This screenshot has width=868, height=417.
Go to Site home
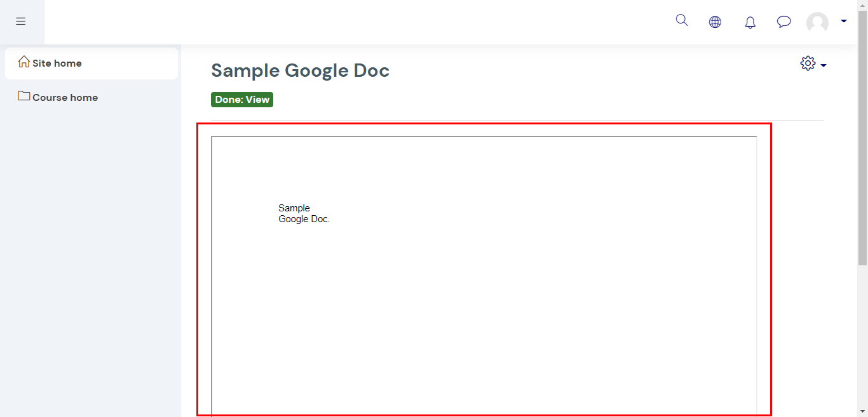coord(92,63)
